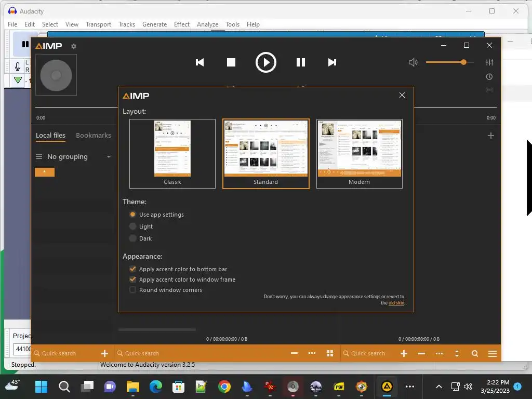The width and height of the screenshot is (532, 399).
Task: Open Audacity's File menu
Action: tap(12, 24)
